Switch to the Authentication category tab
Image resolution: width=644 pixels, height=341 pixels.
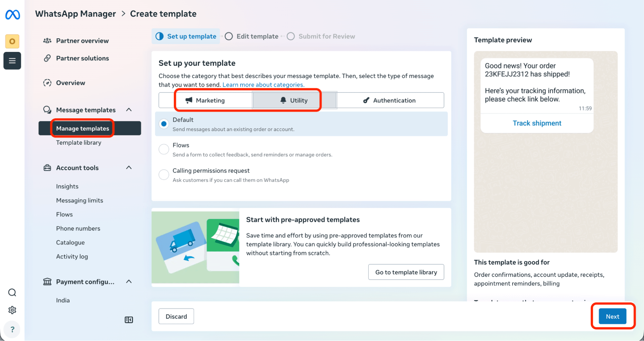point(390,100)
